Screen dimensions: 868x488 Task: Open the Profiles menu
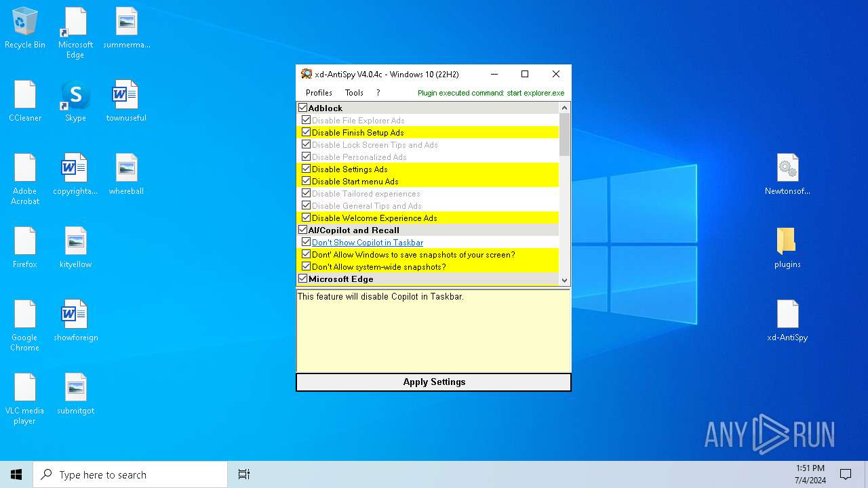pyautogui.click(x=319, y=93)
